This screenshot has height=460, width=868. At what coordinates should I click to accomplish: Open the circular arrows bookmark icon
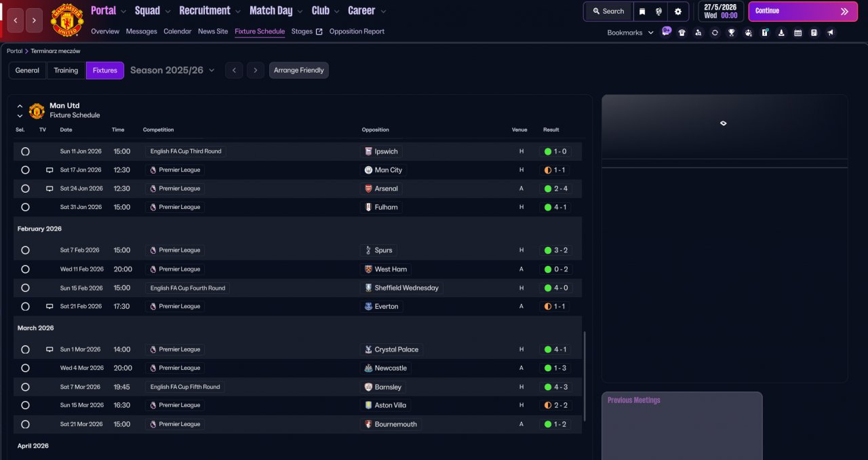(715, 33)
